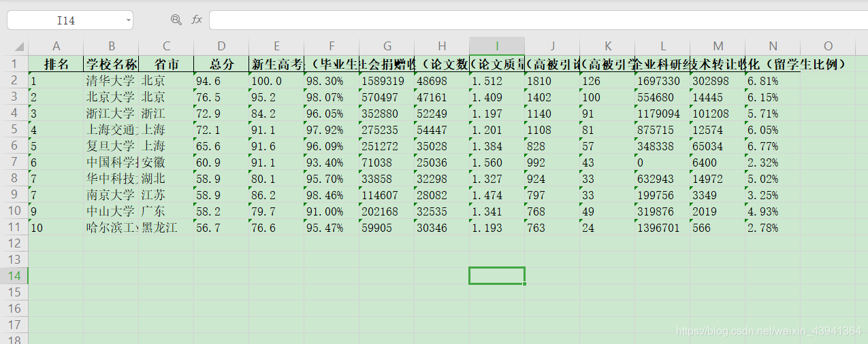Click the fx insert function icon
This screenshot has height=344, width=868.
(197, 20)
